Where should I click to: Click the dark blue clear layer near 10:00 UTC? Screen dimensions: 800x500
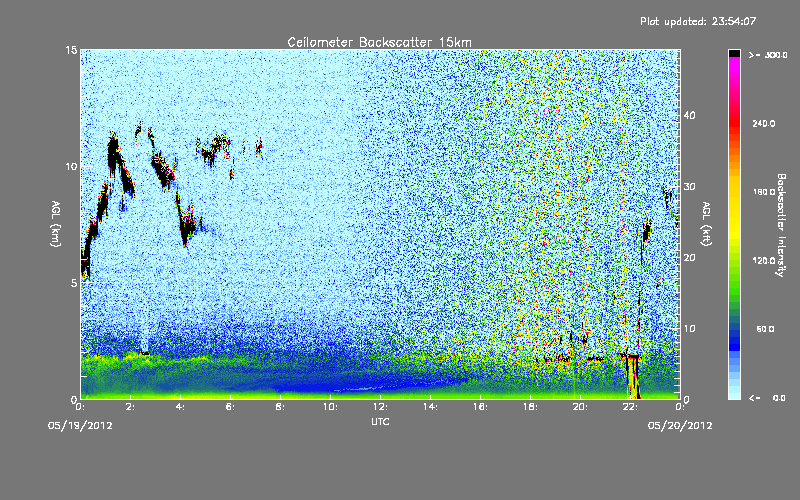[332, 383]
